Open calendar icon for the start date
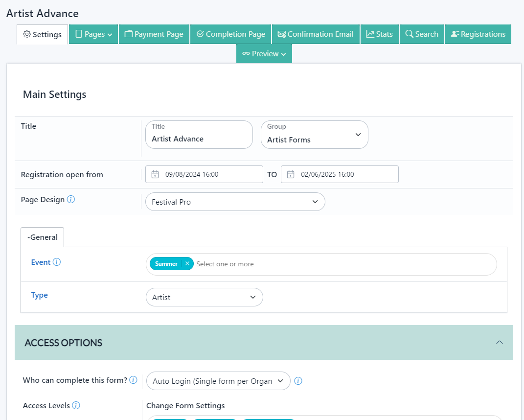 (155, 174)
